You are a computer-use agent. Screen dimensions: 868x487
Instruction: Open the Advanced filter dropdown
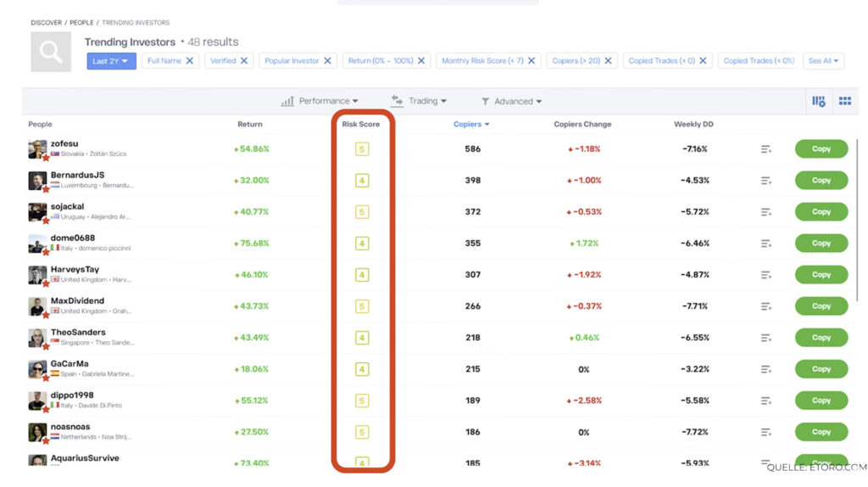(511, 102)
